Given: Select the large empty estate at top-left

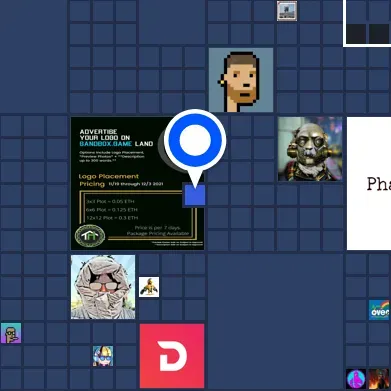Looking at the screenshot, I should pos(33,56).
